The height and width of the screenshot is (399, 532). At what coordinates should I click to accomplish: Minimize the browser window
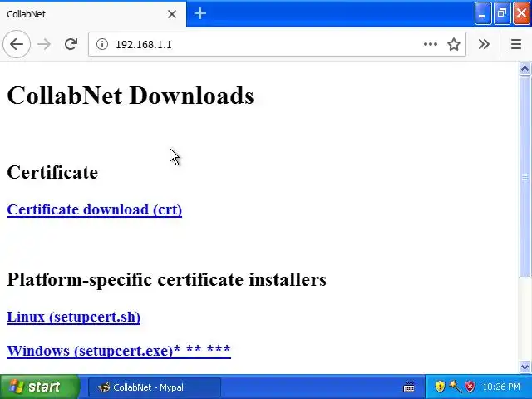(482, 13)
